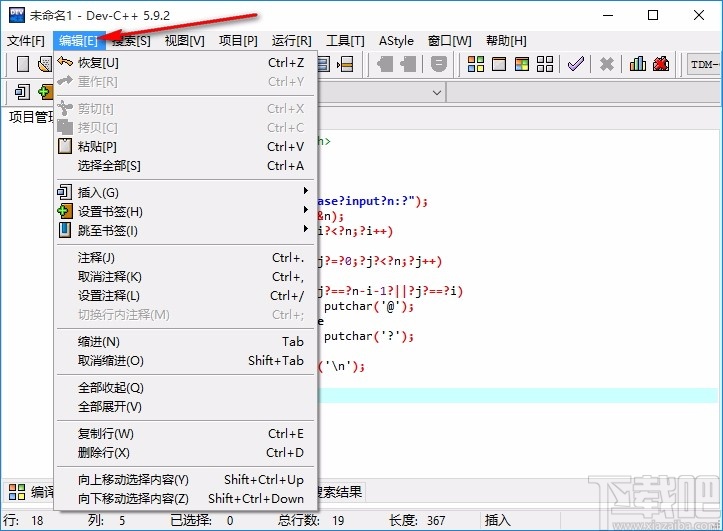Click the highlighted current line in editor
Screen dimensions: 723x531
pos(519,395)
